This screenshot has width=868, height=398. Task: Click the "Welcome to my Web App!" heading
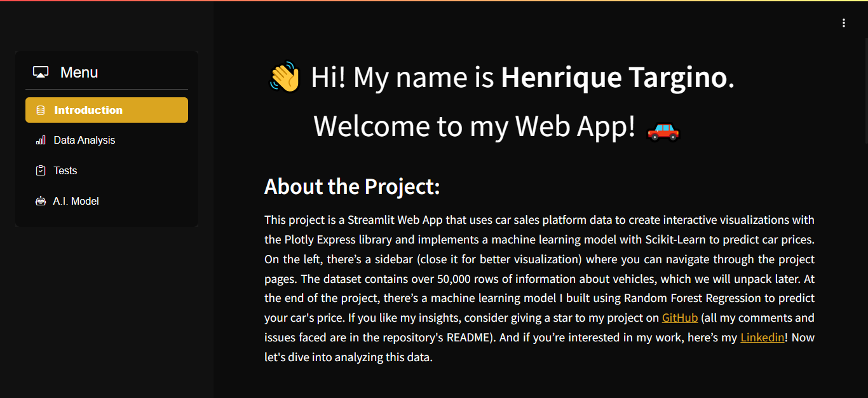pos(474,126)
